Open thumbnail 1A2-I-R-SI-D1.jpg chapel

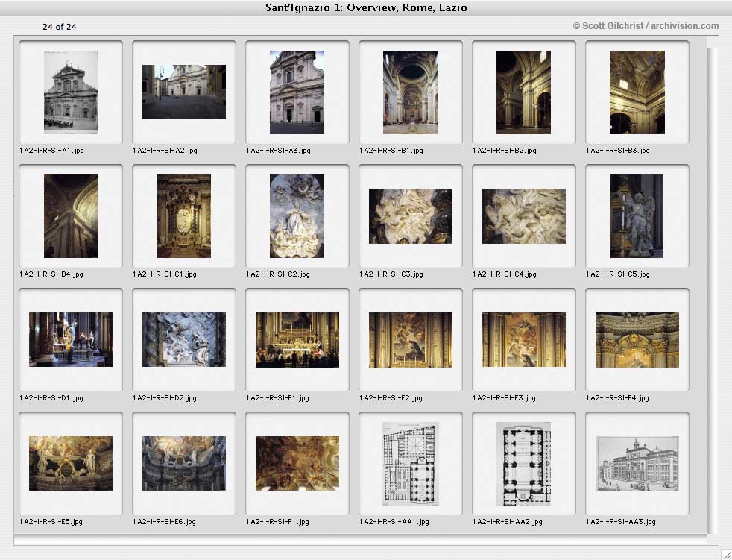click(x=71, y=339)
